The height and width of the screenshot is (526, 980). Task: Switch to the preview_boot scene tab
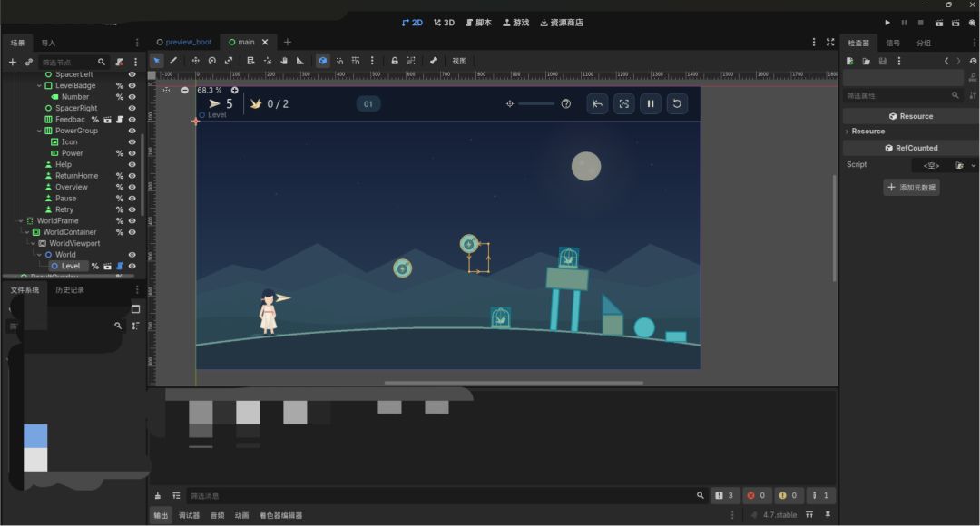(x=183, y=42)
